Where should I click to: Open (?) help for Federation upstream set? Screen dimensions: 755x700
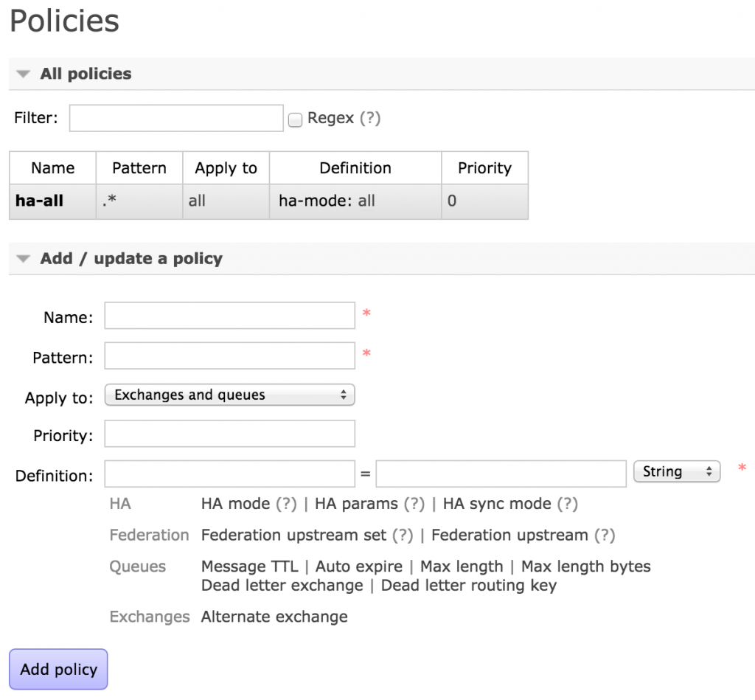[403, 535]
